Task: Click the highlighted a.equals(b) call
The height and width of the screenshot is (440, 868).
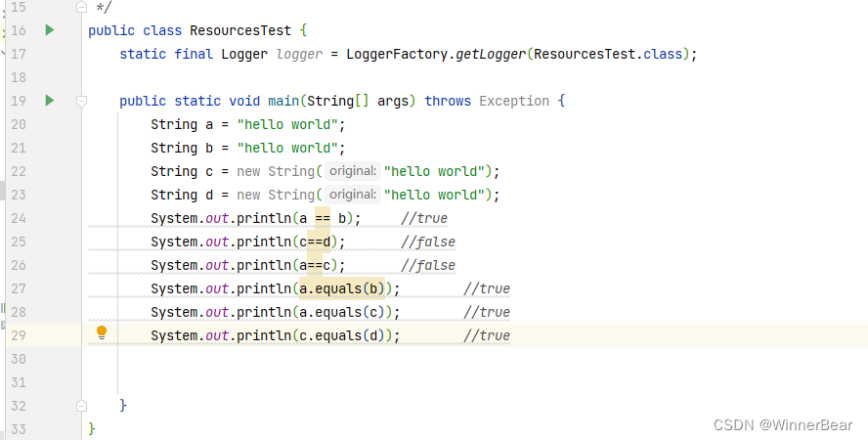Action: [x=342, y=288]
